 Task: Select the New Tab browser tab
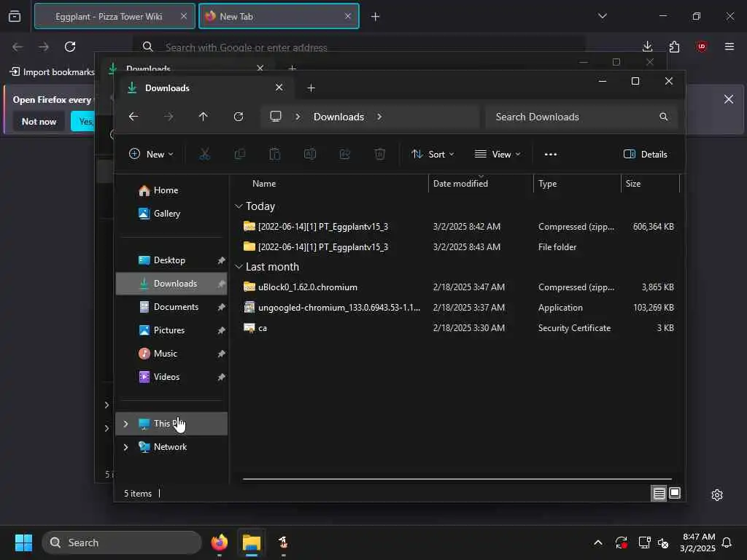click(279, 17)
